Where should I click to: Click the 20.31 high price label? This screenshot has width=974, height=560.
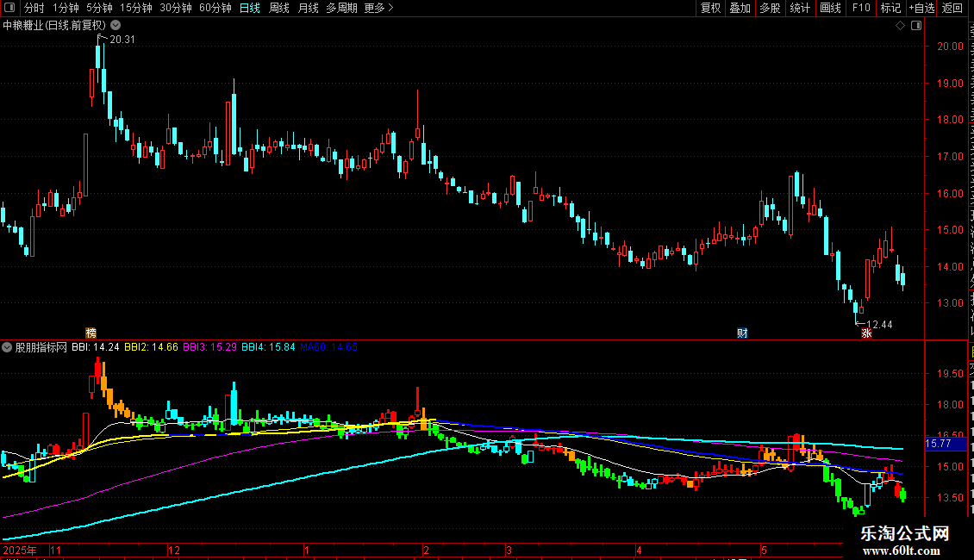click(122, 39)
